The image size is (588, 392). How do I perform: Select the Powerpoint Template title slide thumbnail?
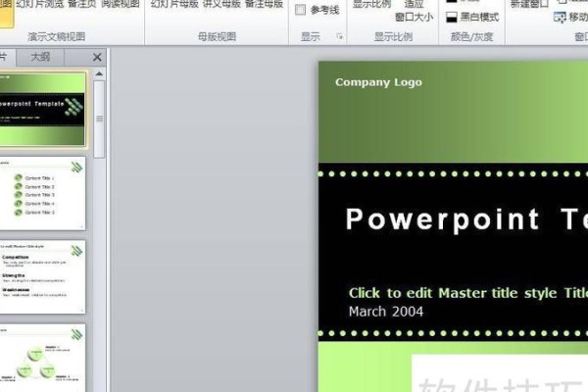[x=42, y=109]
